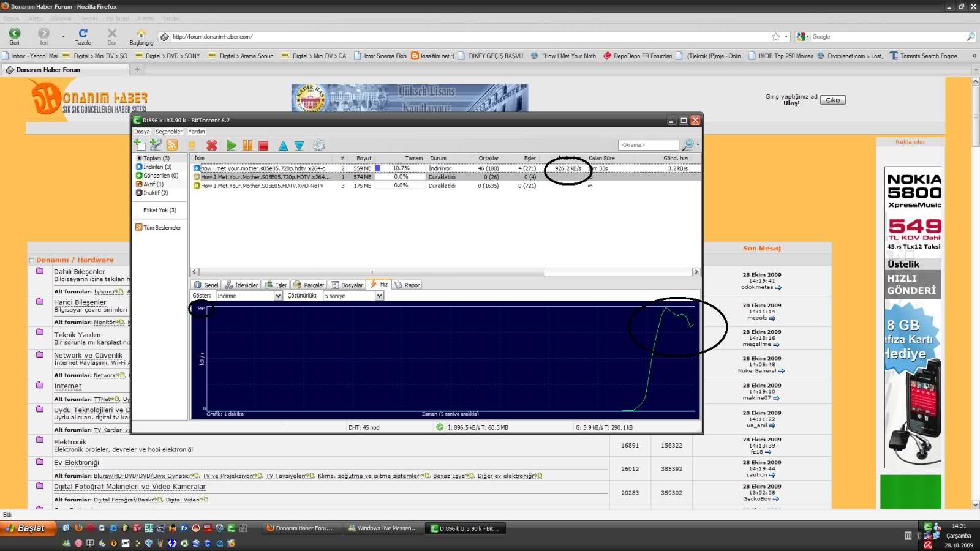The width and height of the screenshot is (980, 551).
Task: Click DHT: 45 nod status text
Action: pyautogui.click(x=364, y=427)
